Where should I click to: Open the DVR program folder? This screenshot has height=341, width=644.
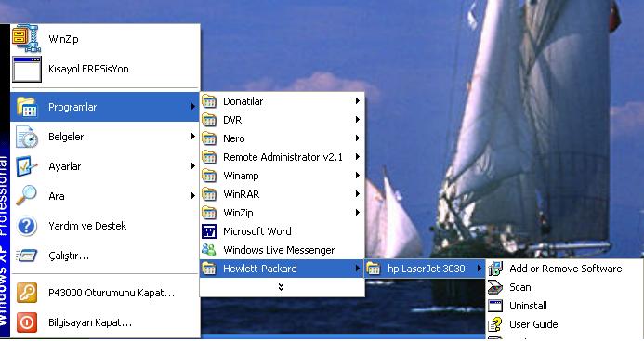coord(282,120)
